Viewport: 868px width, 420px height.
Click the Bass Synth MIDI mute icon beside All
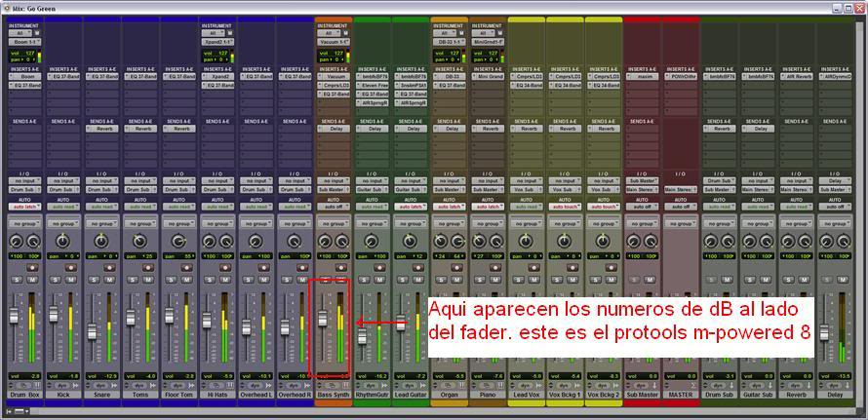pyautogui.click(x=344, y=33)
